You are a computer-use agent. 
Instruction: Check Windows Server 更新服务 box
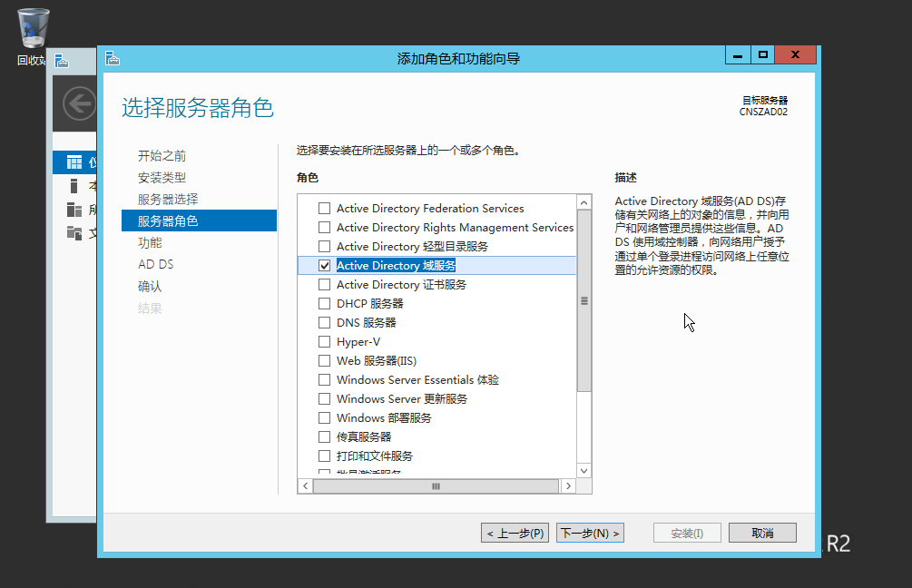[x=325, y=399]
